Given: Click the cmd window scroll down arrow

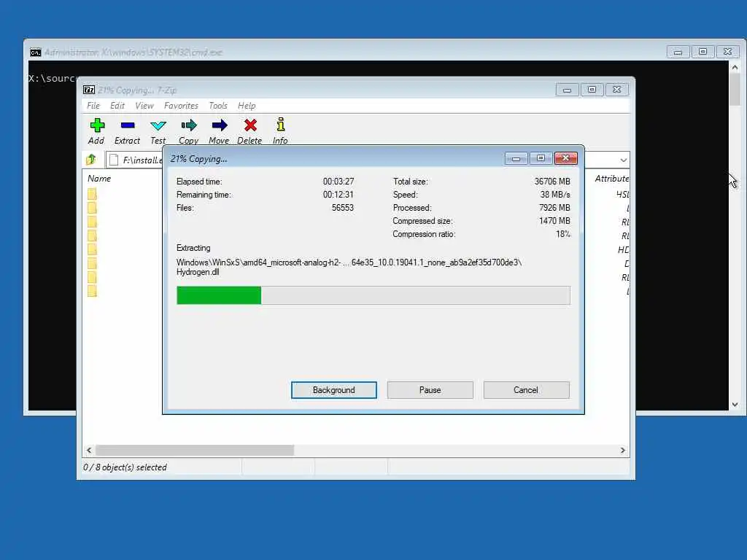Looking at the screenshot, I should [735, 404].
